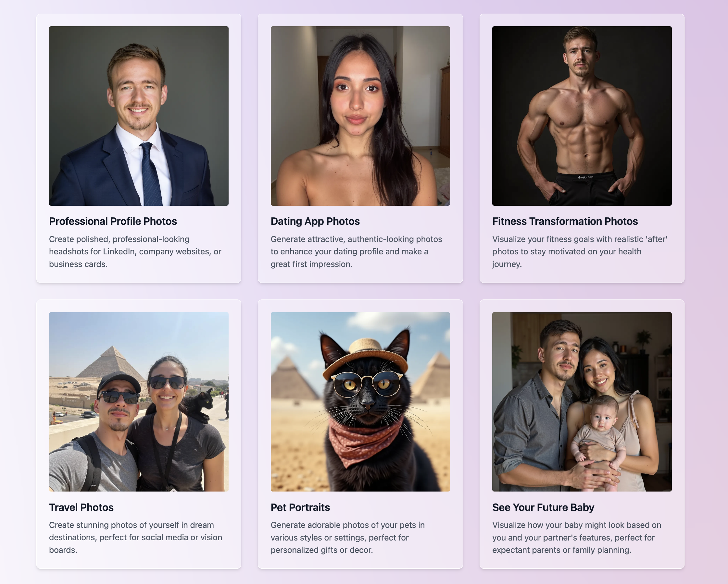Click the Professional Profile Photos heading
Image resolution: width=728 pixels, height=584 pixels.
point(113,221)
